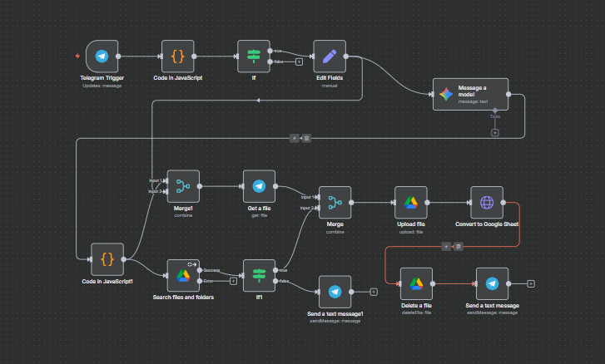Viewport: 605px width, 364px height.
Task: Open the Search files and folders node
Action: [183, 275]
